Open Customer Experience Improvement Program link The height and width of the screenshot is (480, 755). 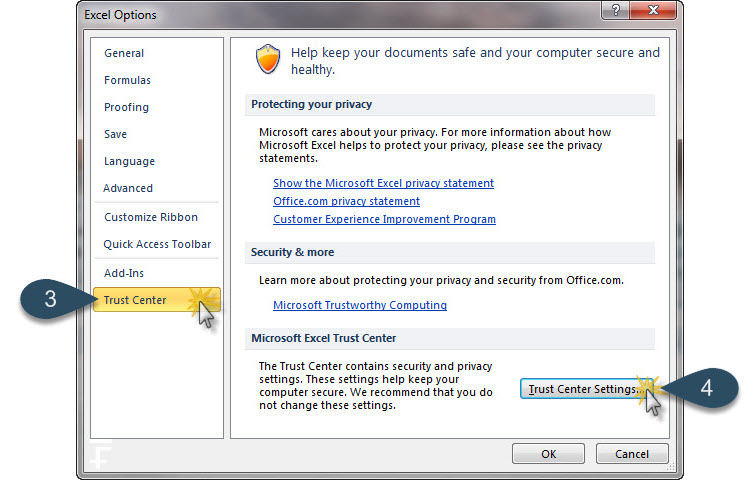click(384, 219)
